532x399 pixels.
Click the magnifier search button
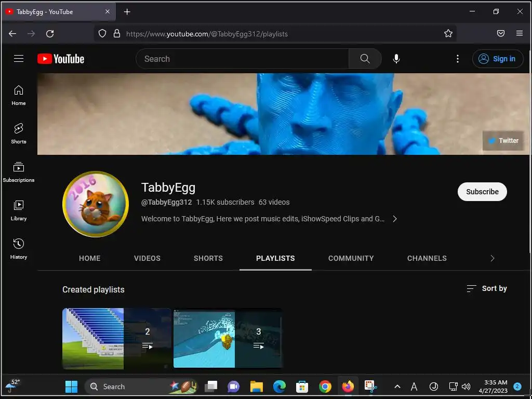point(365,59)
